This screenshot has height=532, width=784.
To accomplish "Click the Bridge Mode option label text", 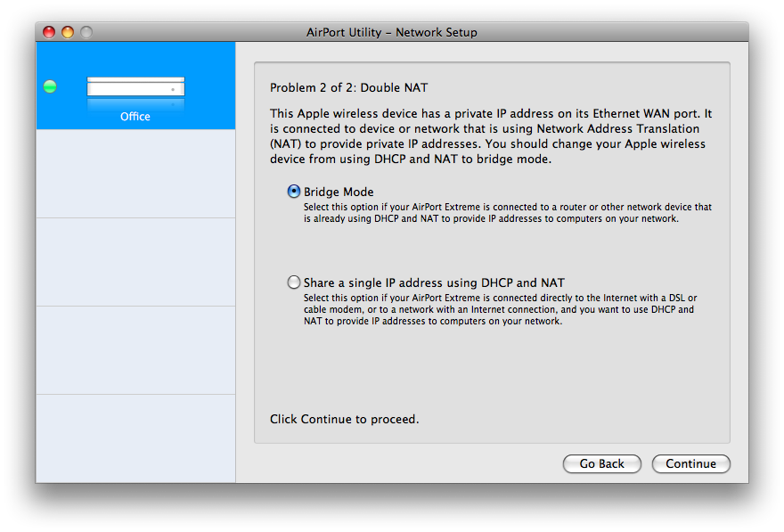I will [339, 192].
